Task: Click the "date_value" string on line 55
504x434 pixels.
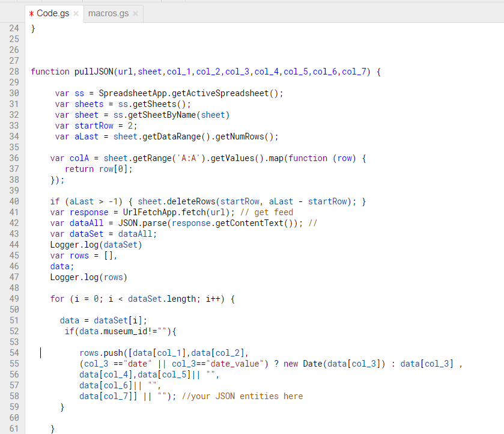Action: tap(235, 364)
